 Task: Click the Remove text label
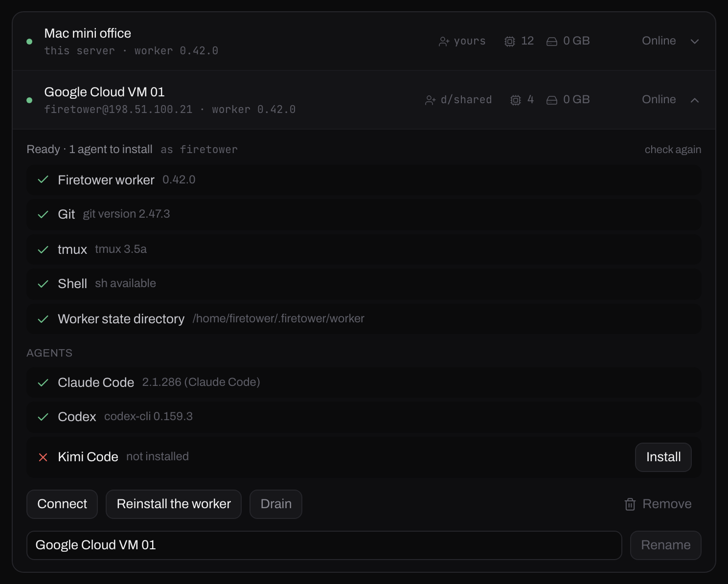coord(667,504)
